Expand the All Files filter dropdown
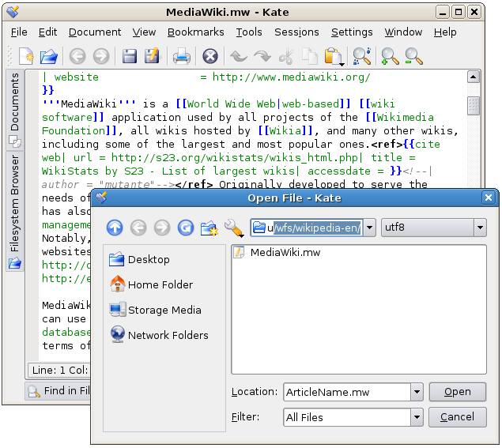This screenshot has height=448, width=502. [417, 417]
